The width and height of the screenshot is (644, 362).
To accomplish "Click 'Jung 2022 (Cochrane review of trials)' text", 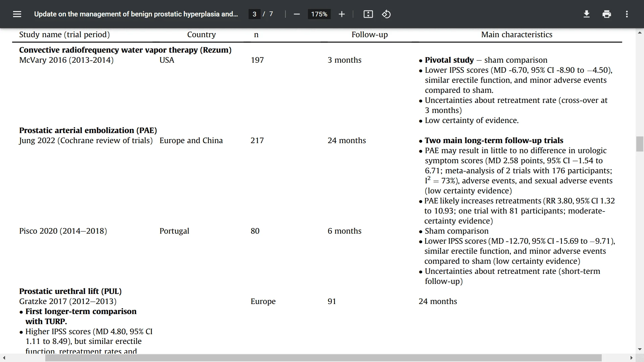I will 86,140.
